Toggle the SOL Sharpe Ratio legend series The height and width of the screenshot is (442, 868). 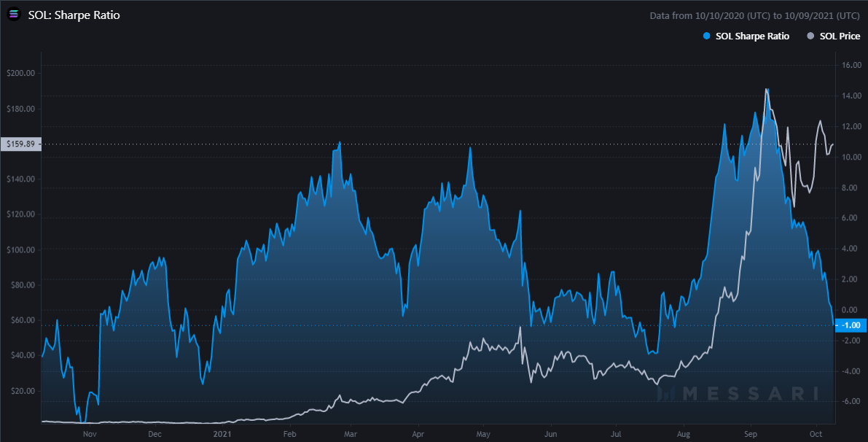pyautogui.click(x=746, y=36)
